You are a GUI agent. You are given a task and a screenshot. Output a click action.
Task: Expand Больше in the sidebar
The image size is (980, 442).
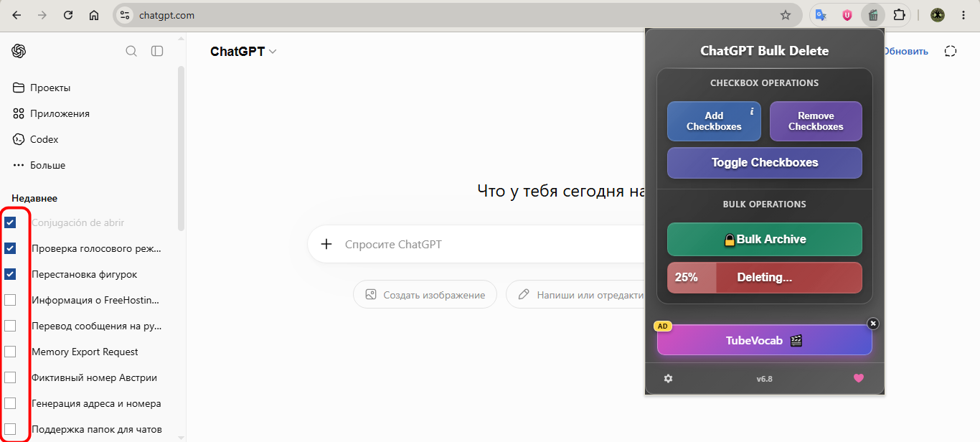[x=40, y=165]
